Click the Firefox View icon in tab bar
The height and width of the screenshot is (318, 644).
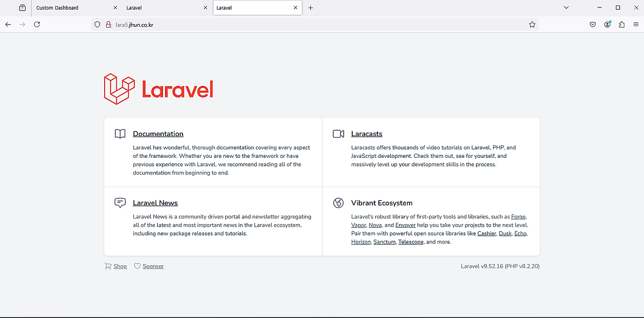click(x=22, y=8)
